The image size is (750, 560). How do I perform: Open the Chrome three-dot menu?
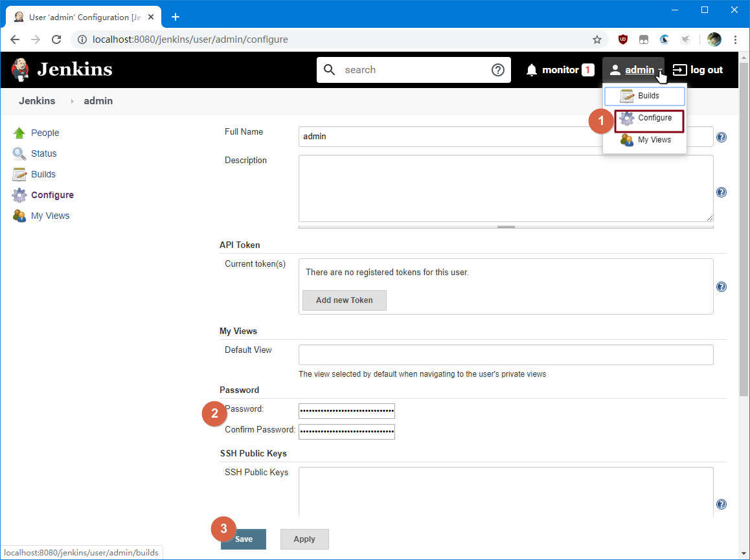[x=735, y=39]
